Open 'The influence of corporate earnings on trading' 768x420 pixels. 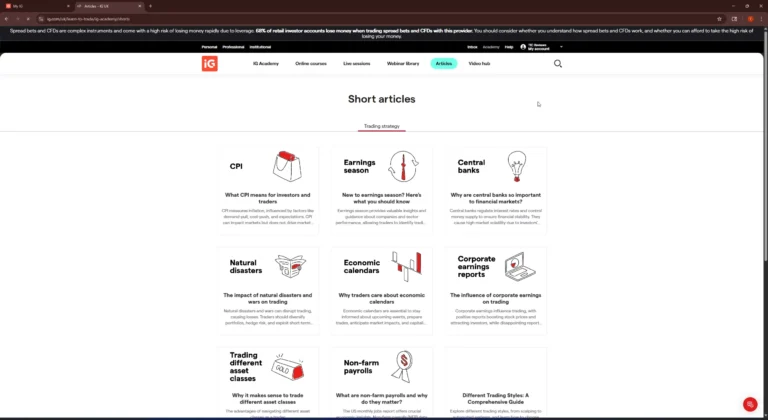pyautogui.click(x=496, y=298)
